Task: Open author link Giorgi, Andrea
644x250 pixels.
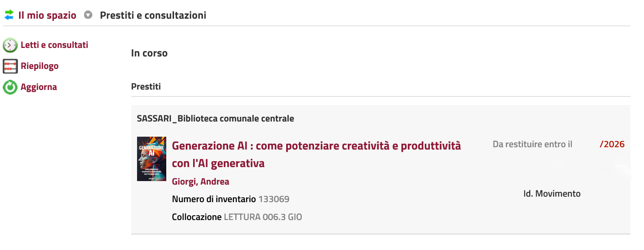Action: [x=201, y=181]
